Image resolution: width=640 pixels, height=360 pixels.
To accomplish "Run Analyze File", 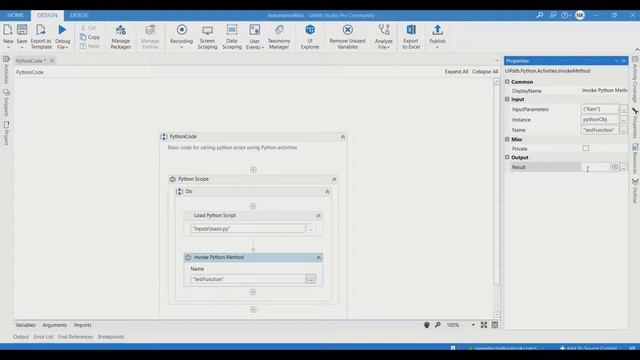I will point(384,37).
